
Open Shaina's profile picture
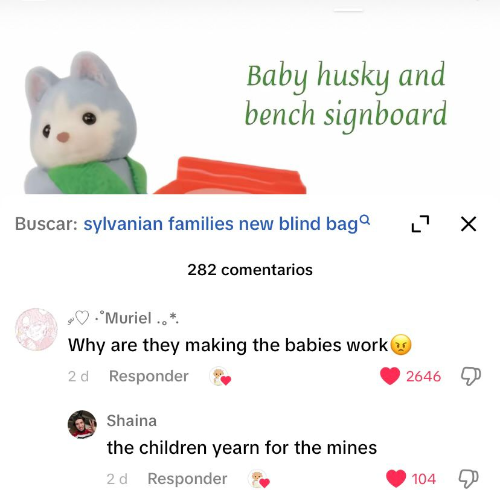[x=82, y=424]
